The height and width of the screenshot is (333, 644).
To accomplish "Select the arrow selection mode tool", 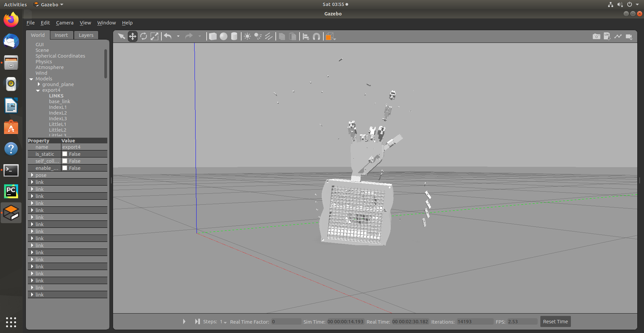I will pyautogui.click(x=121, y=36).
